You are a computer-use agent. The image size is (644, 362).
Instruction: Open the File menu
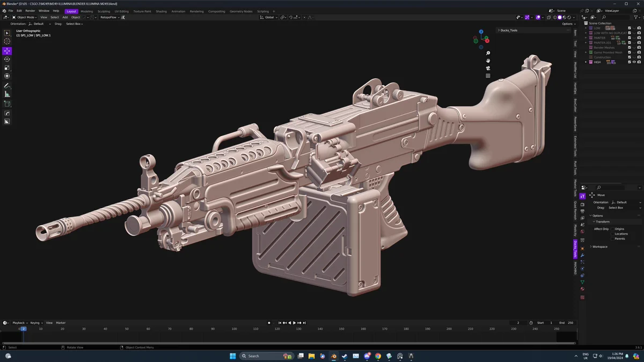11,11
